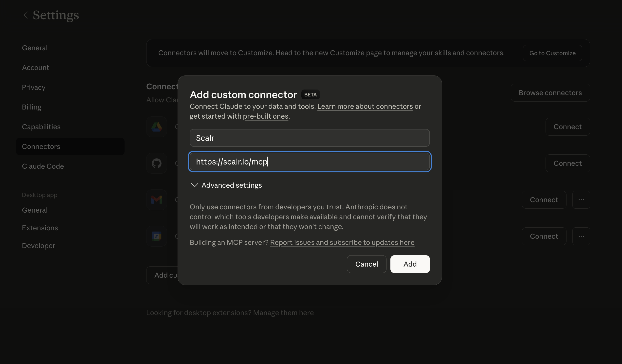Click the Gmail connector icon
Image resolution: width=622 pixels, height=364 pixels.
(x=157, y=200)
